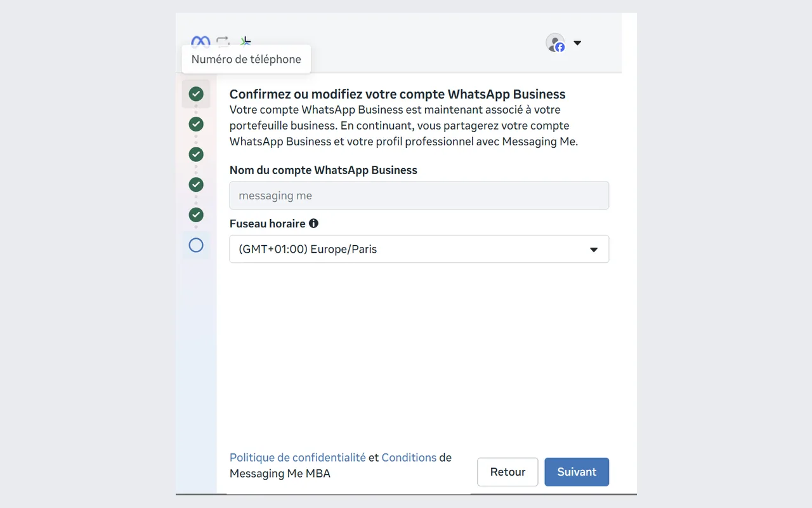Click the Meta logo icon
This screenshot has width=812, height=508.
tap(200, 41)
